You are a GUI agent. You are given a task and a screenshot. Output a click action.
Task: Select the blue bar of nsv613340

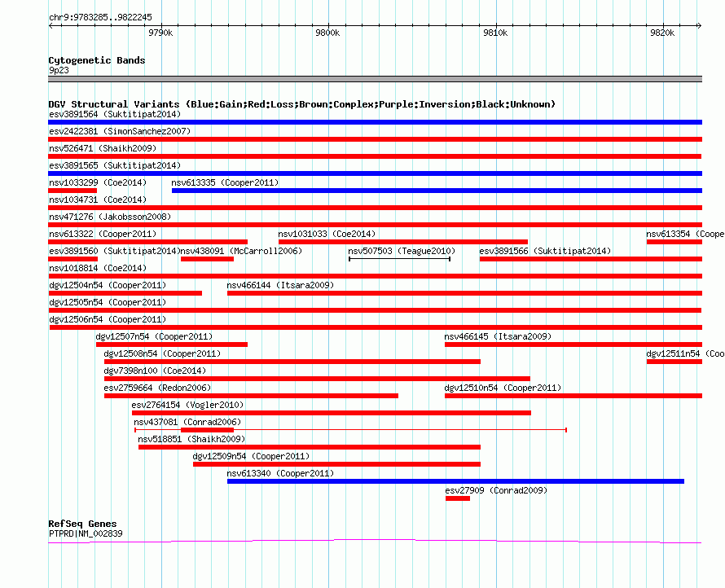pos(455,481)
